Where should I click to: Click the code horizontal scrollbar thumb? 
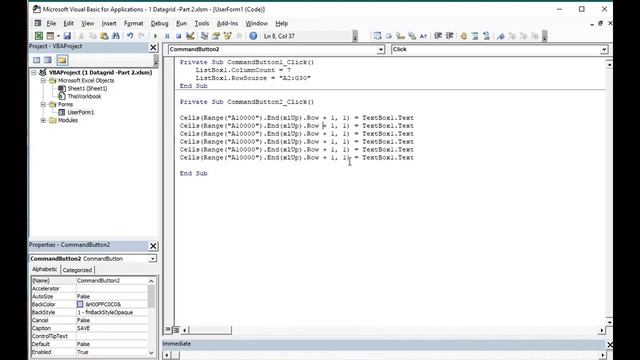(x=210, y=330)
